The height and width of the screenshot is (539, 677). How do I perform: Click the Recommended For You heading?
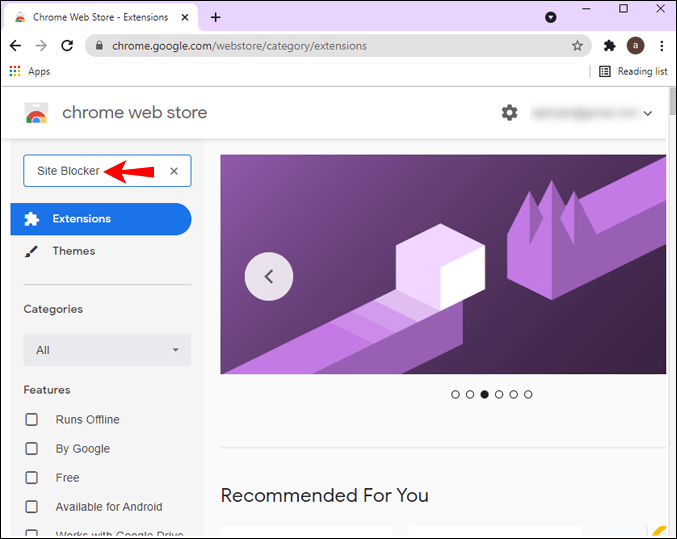click(325, 495)
